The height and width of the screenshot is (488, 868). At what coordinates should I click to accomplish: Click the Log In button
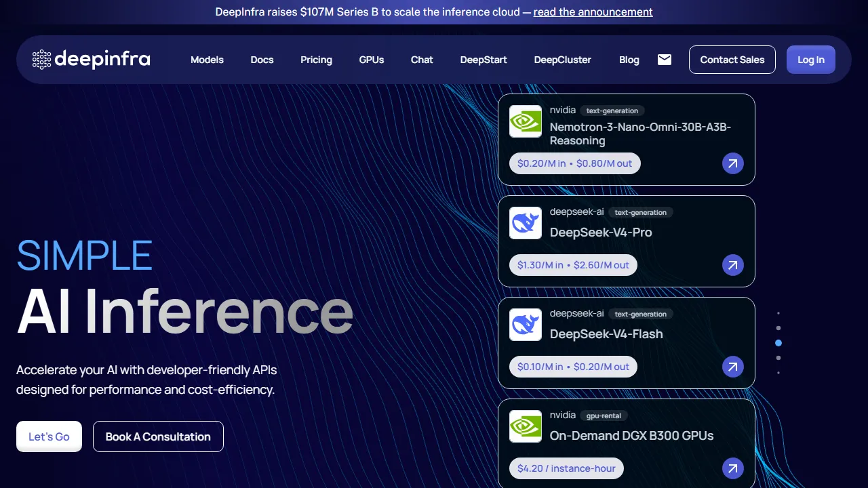pos(811,60)
